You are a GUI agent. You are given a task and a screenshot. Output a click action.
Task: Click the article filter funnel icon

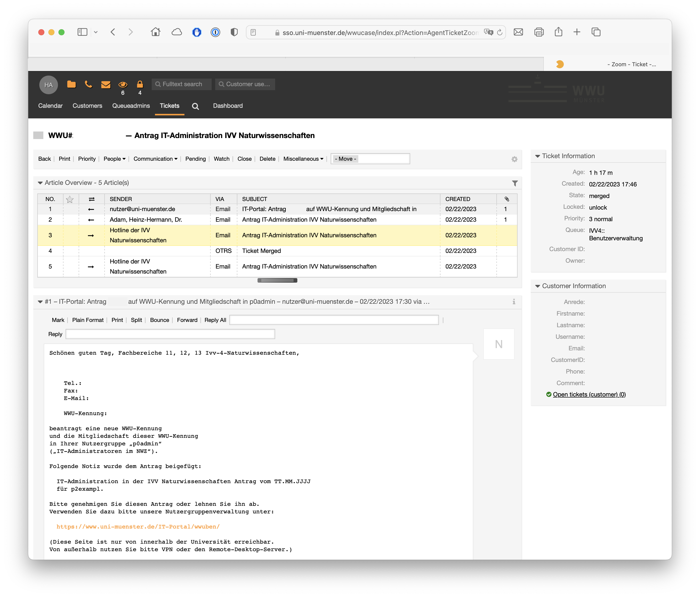515,183
